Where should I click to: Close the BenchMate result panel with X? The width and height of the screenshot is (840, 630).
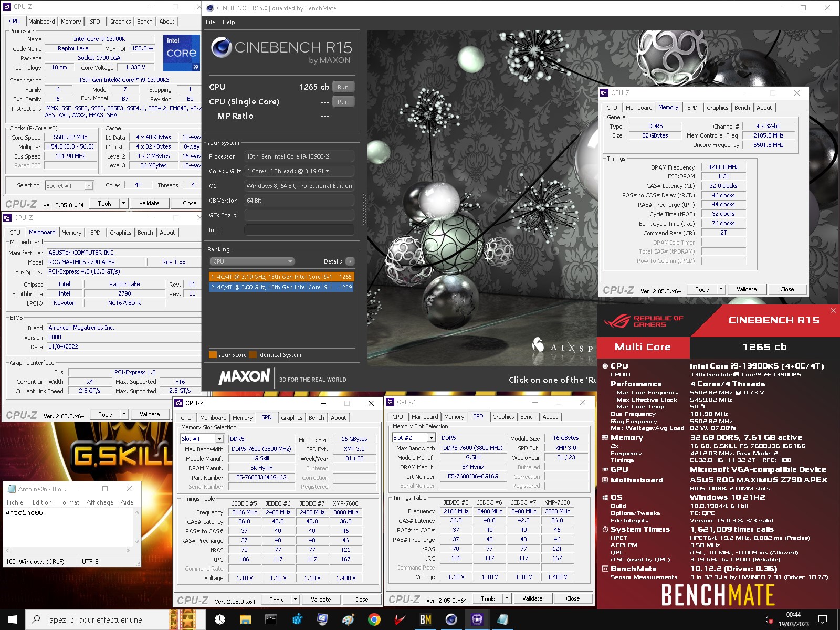[x=833, y=310]
